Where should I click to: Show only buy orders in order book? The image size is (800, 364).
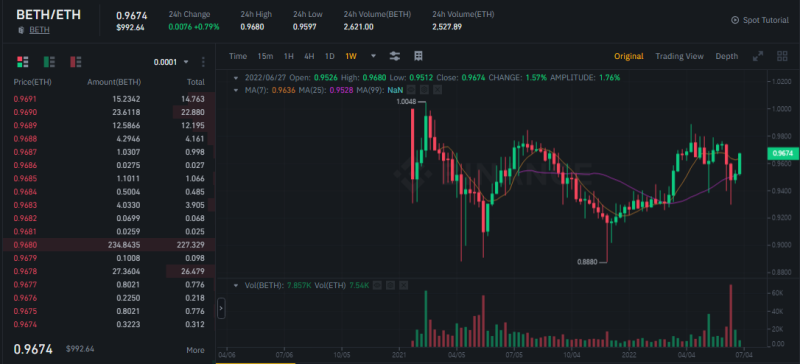49,62
